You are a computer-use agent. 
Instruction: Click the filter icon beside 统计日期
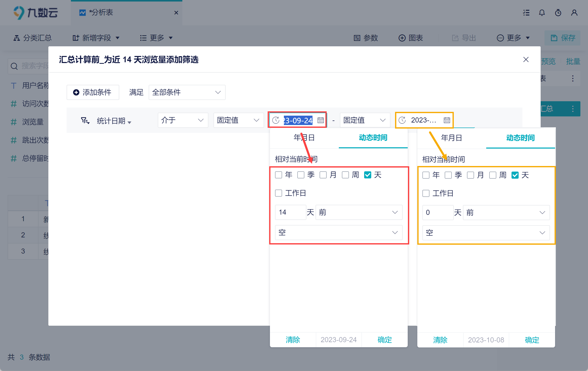(x=85, y=120)
